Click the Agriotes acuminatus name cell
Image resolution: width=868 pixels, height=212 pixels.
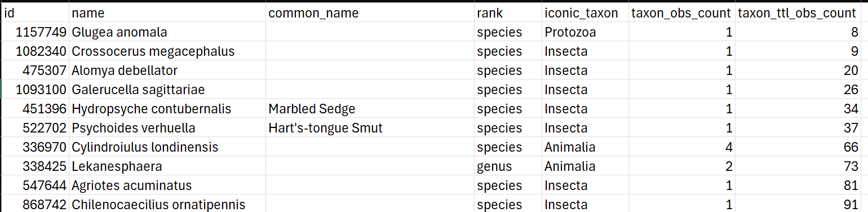(167, 185)
